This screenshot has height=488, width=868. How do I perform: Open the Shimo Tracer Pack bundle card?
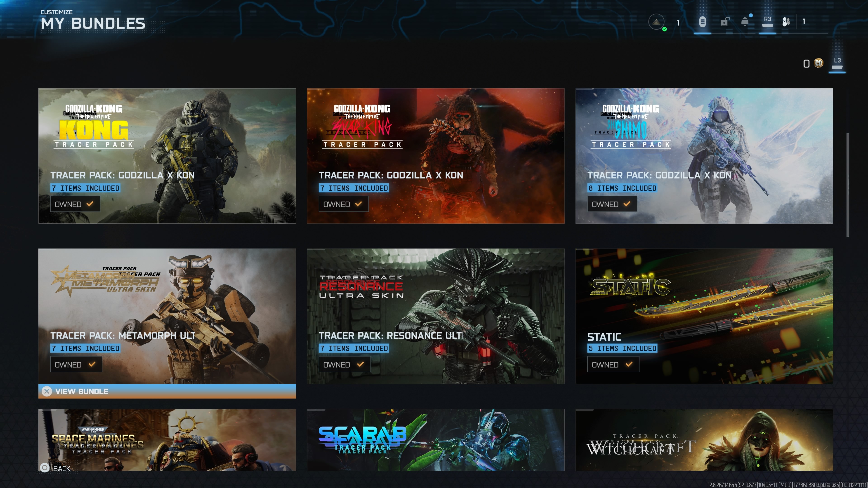point(704,156)
